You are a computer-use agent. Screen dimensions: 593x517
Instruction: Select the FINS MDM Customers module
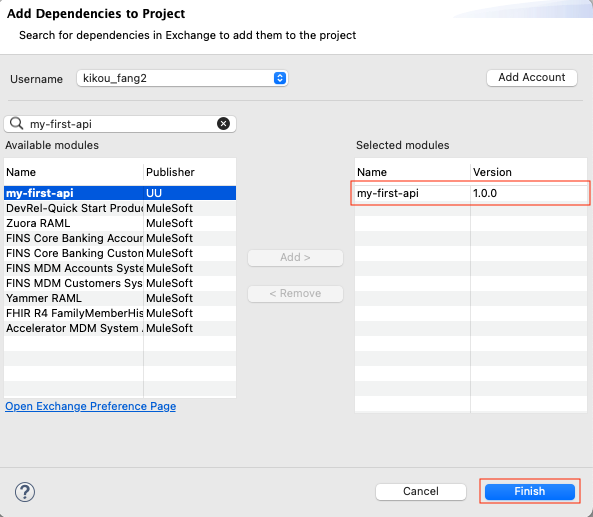click(120, 283)
